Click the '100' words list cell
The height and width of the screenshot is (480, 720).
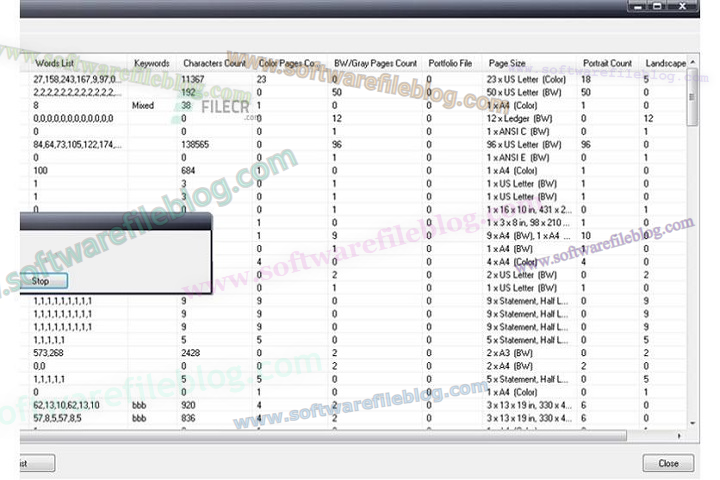point(40,170)
